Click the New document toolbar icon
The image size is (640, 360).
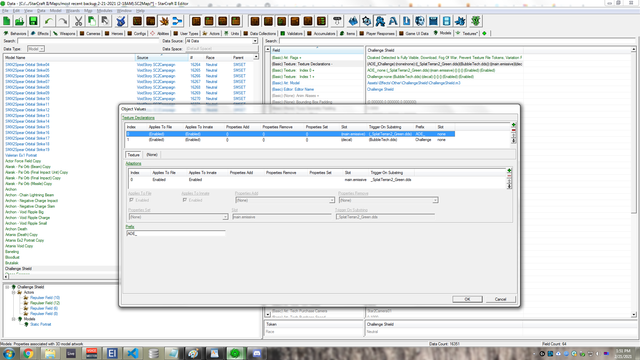[7, 21]
